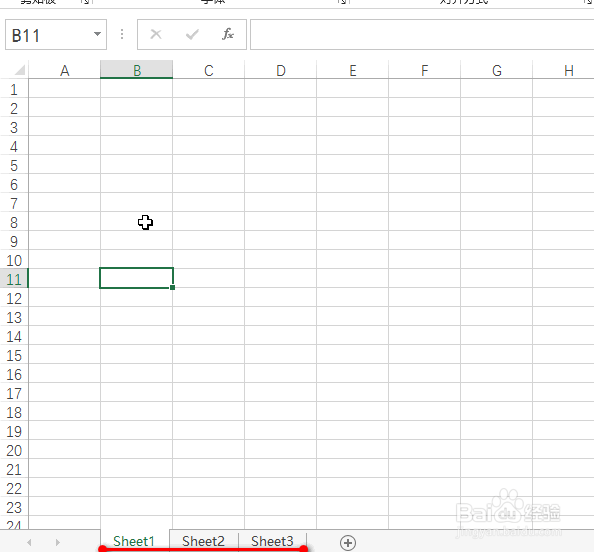Switch to the Sheet2 tab
Viewport: 594px width, 552px height.
(x=203, y=541)
